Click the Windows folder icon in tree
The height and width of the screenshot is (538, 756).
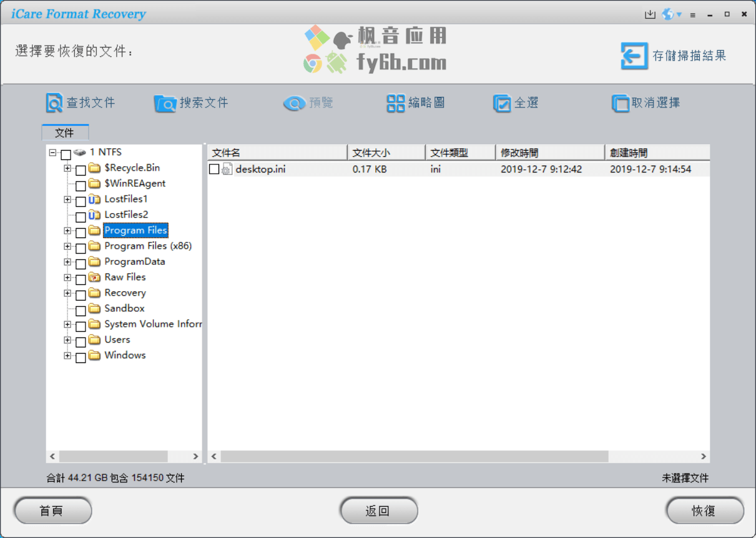94,356
